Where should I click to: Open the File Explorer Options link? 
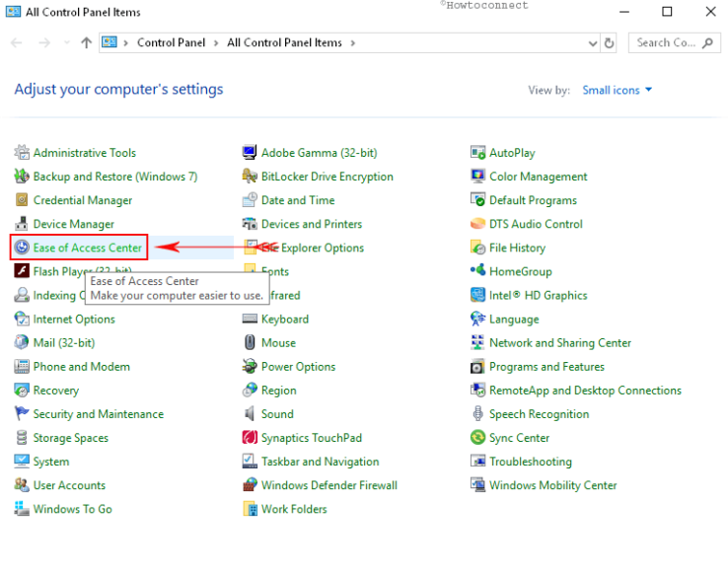pos(313,248)
